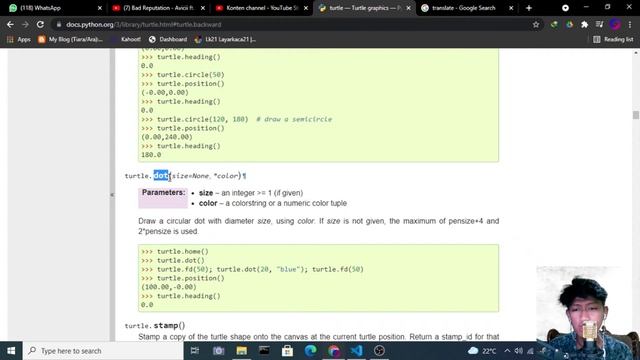Image resolution: width=640 pixels, height=360 pixels.
Task: Open Microsoft Edge from taskbar
Action: pyautogui.click(x=311, y=351)
